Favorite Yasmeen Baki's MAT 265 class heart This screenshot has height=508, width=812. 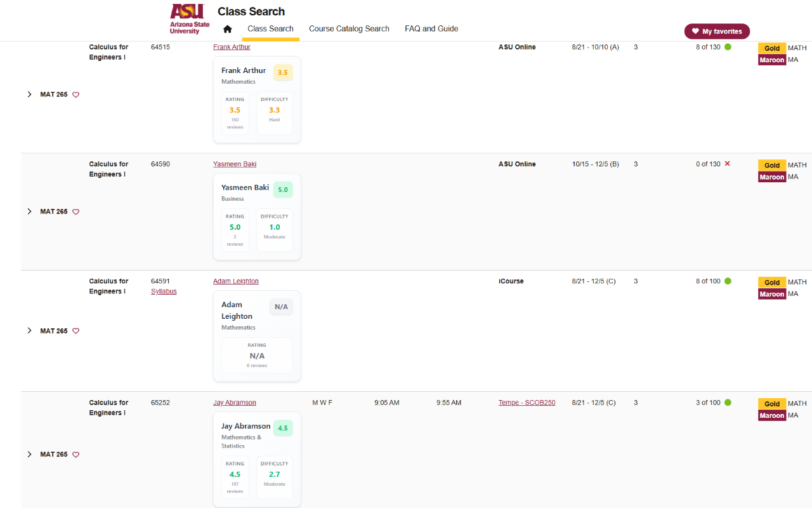(76, 212)
